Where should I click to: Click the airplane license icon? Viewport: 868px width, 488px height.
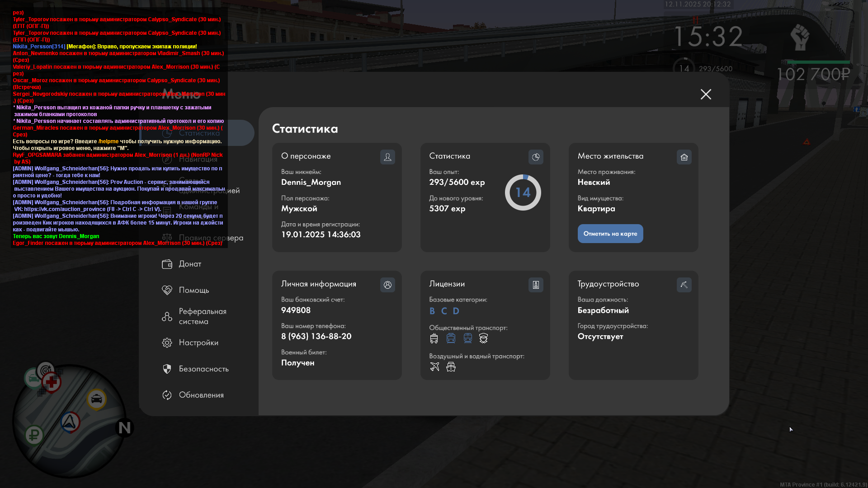(434, 366)
